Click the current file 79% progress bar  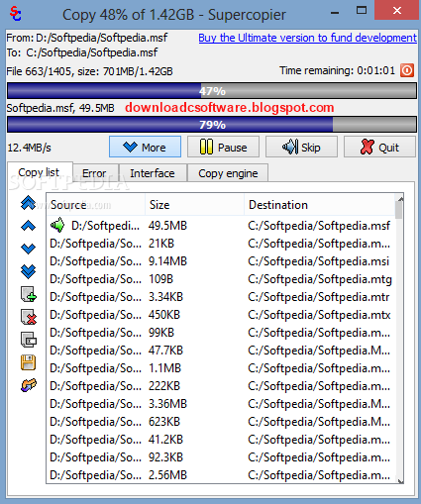pyautogui.click(x=212, y=125)
